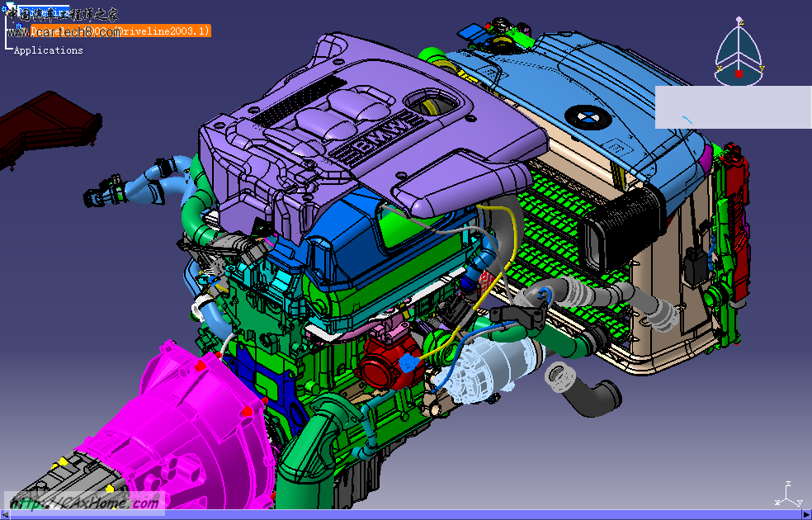Click the XYZ axis triad in the corner
812x520 pixels.
tap(786, 494)
